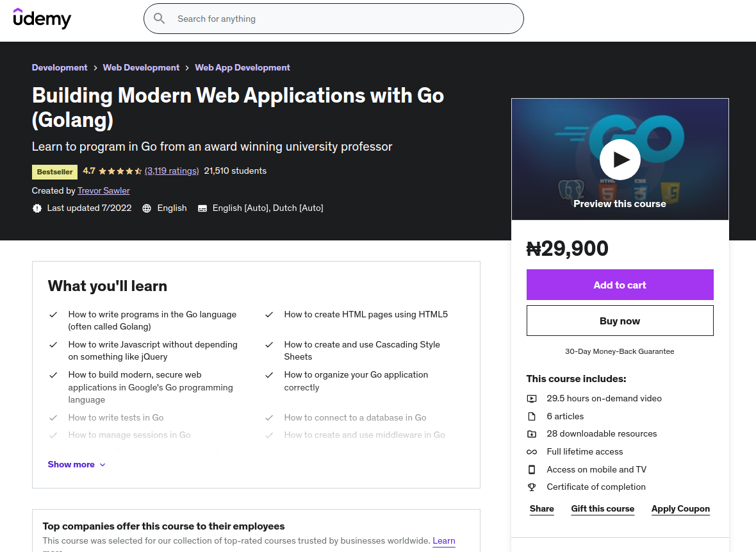The height and width of the screenshot is (552, 756).
Task: Click the 21,510 students text
Action: pos(235,171)
